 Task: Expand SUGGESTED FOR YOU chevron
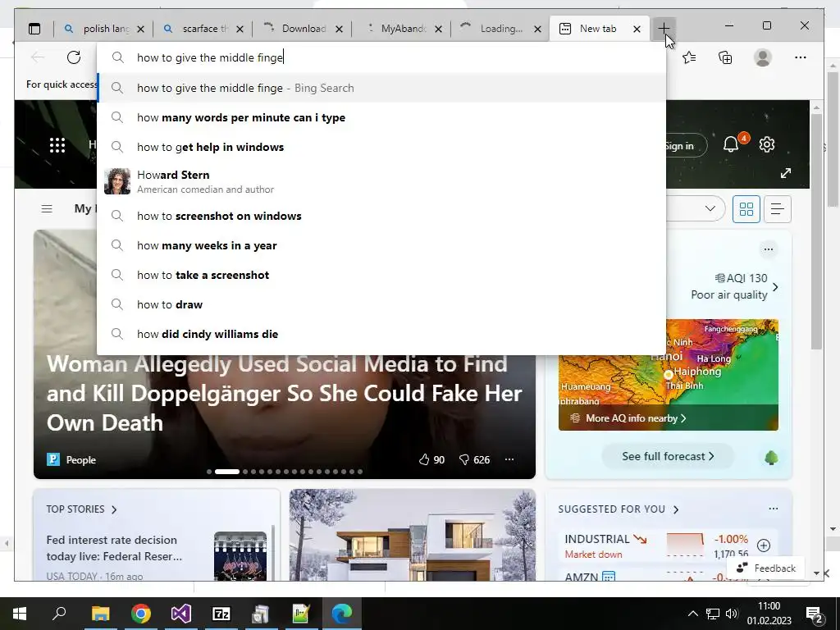676,509
